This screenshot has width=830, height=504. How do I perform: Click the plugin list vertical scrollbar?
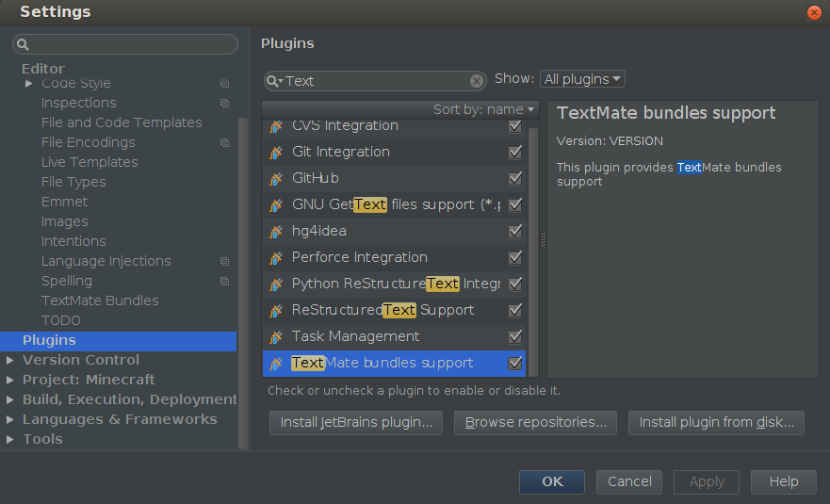(533, 252)
